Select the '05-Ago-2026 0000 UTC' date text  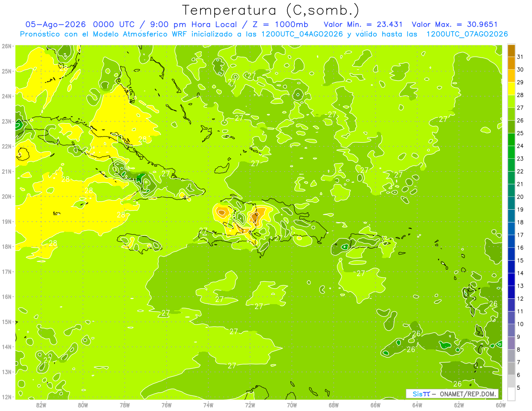pyautogui.click(x=80, y=24)
